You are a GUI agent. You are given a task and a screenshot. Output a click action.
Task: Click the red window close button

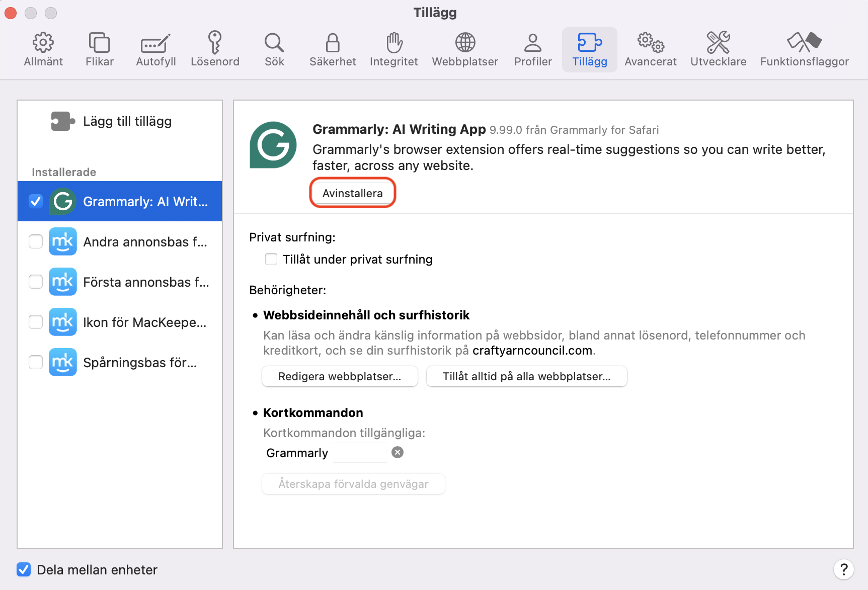pyautogui.click(x=11, y=13)
